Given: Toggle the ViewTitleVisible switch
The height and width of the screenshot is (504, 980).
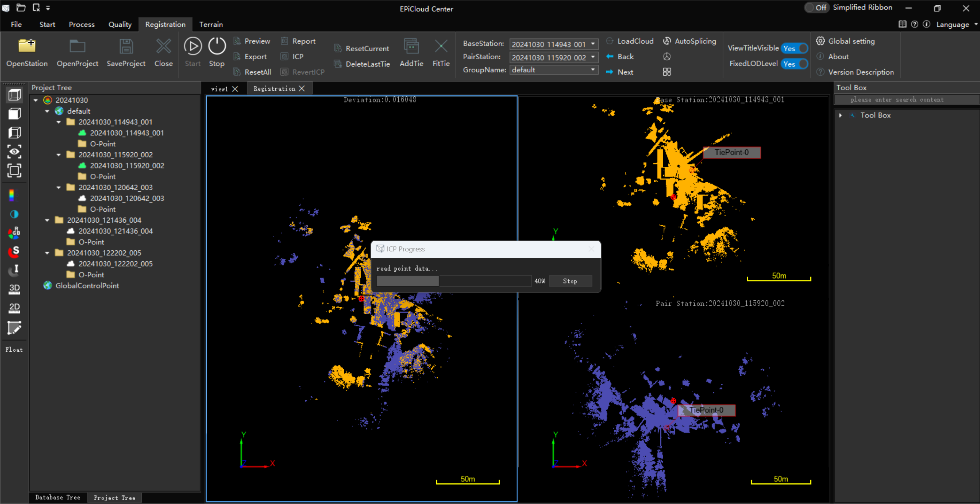Looking at the screenshot, I should click(x=795, y=48).
